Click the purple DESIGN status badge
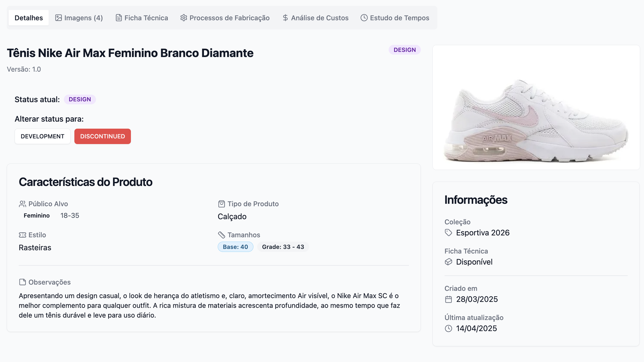Viewport: 644px width, 362px height. [405, 50]
